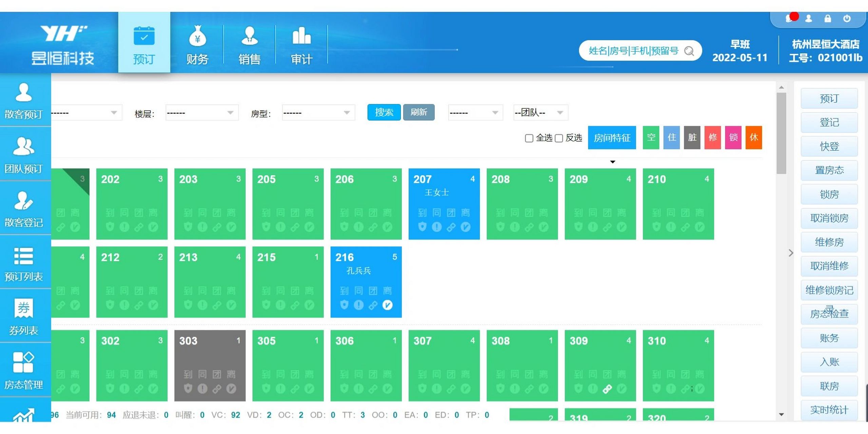Expand the 房型 dropdown
This screenshot has height=434, width=868.
tap(318, 113)
